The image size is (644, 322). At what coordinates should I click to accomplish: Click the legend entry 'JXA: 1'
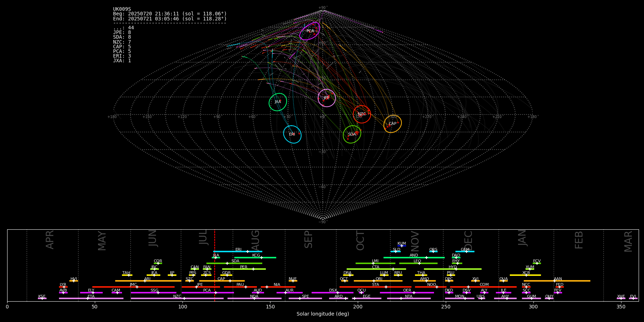point(122,61)
